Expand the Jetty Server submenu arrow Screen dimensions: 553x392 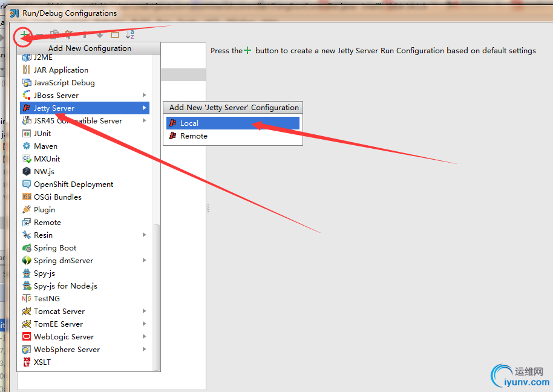pos(144,108)
